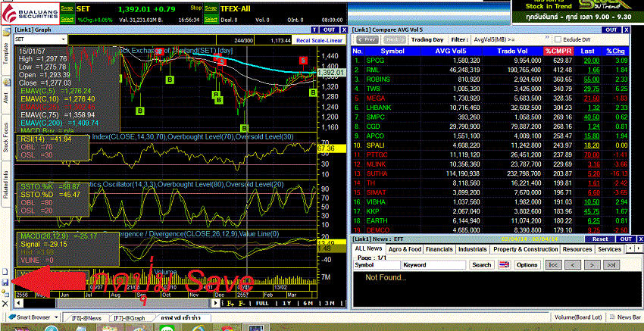Click Internet Explorer icon on the taskbar
The width and height of the screenshot is (644, 331).
pyautogui.click(x=198, y=329)
